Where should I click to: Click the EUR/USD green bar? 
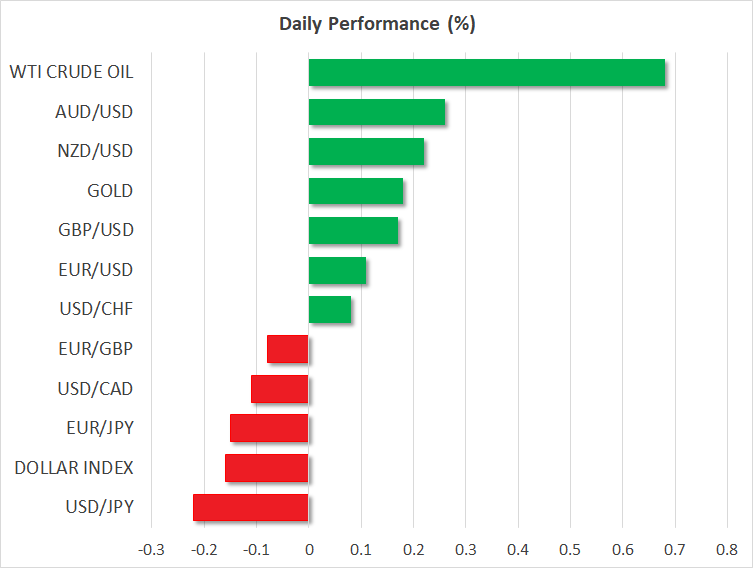[x=337, y=270]
